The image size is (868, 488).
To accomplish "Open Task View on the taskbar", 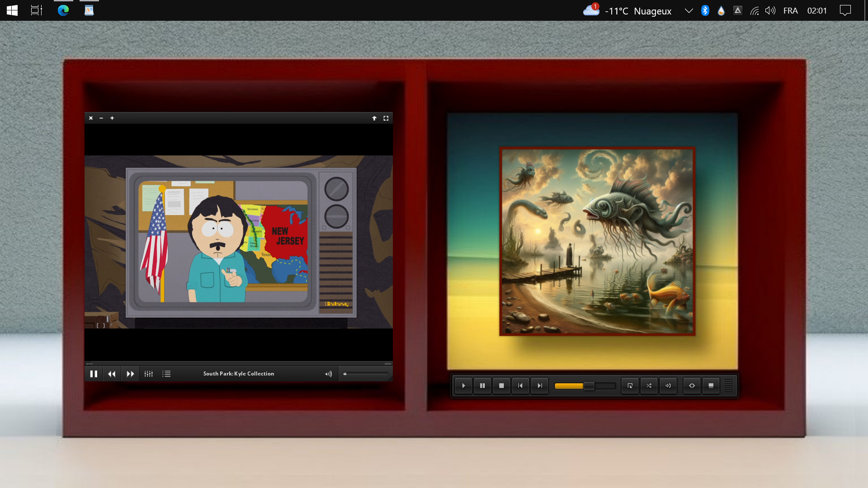I will [x=37, y=10].
